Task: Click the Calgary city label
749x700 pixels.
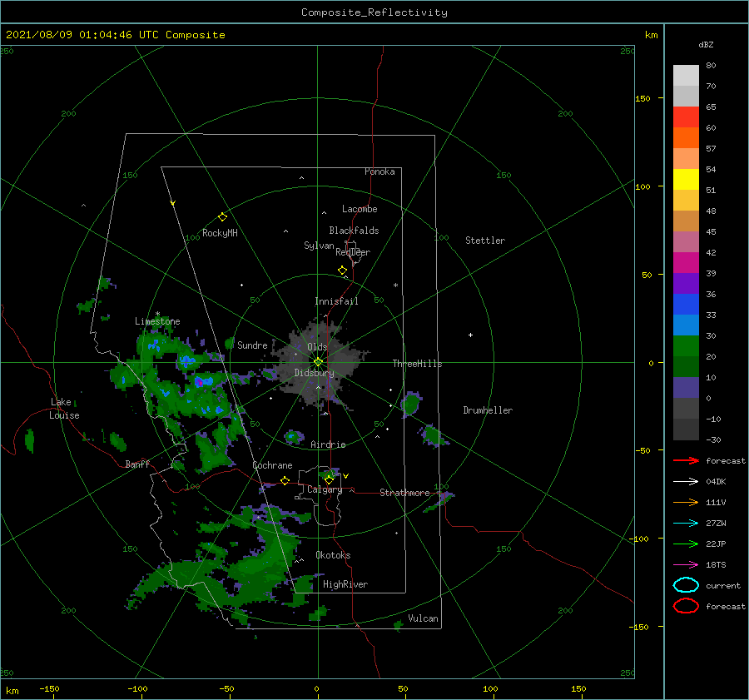Action: point(325,489)
